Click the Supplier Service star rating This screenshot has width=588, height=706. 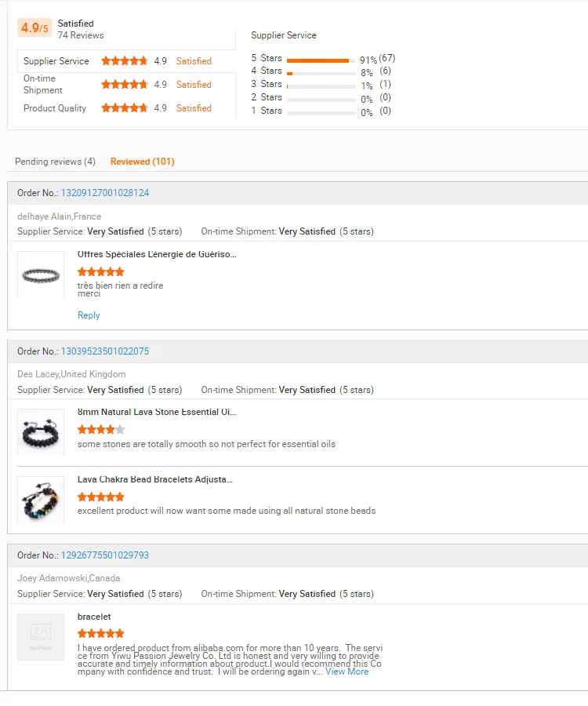124,60
